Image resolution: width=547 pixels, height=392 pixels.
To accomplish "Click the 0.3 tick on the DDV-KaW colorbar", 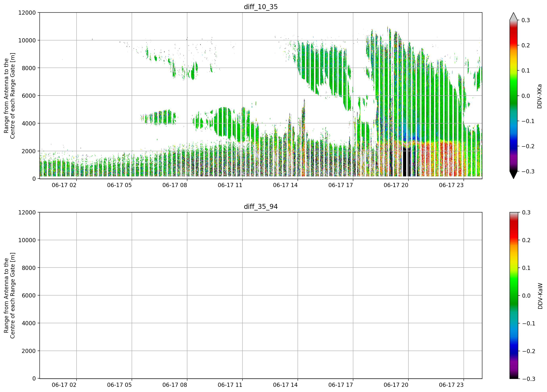I will pyautogui.click(x=526, y=212).
